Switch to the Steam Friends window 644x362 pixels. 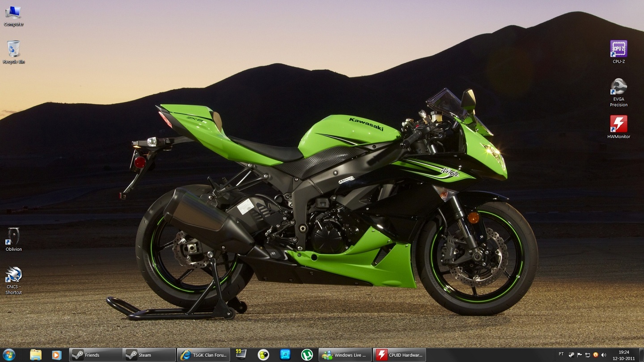click(x=95, y=354)
